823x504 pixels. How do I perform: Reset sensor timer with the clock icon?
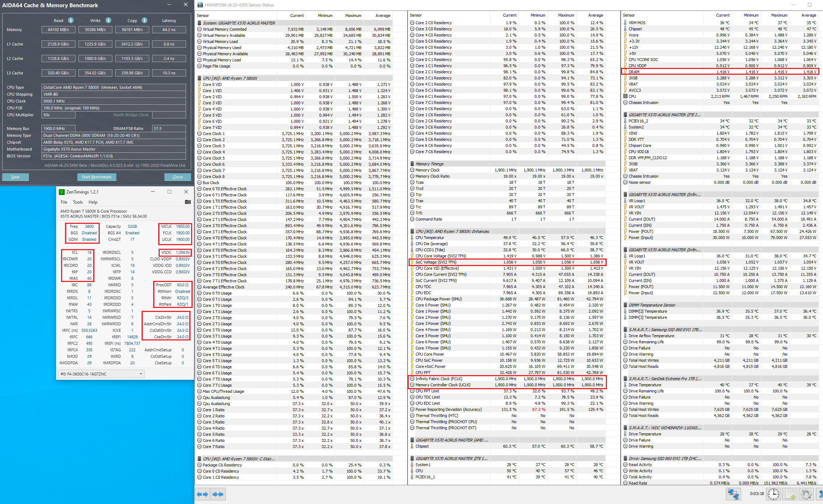(x=774, y=494)
